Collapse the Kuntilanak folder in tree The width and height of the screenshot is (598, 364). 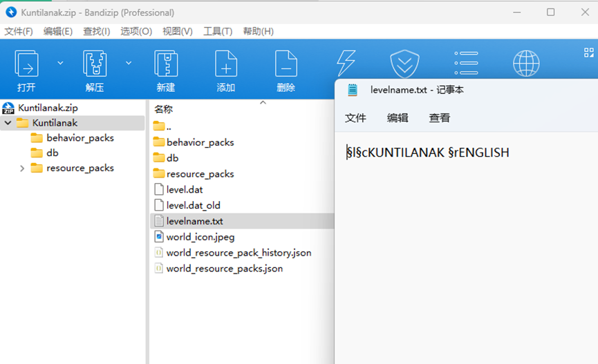8,123
